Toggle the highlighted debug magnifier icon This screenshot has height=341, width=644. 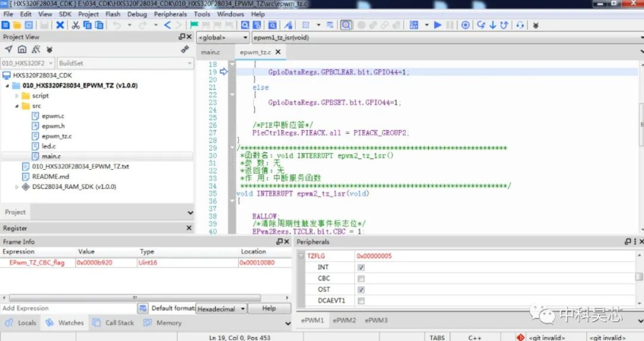(346, 25)
